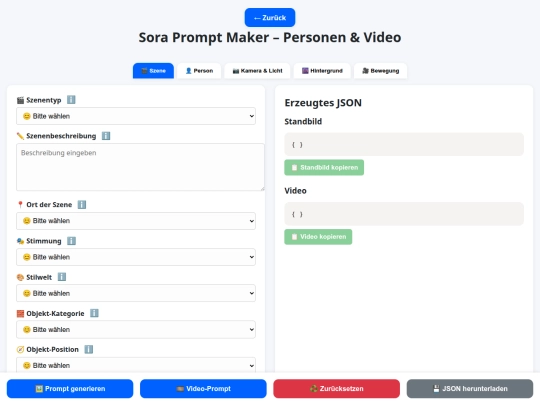This screenshot has width=540, height=405.
Task: Open the Objekt-Kategorie dropdown
Action: click(x=136, y=329)
